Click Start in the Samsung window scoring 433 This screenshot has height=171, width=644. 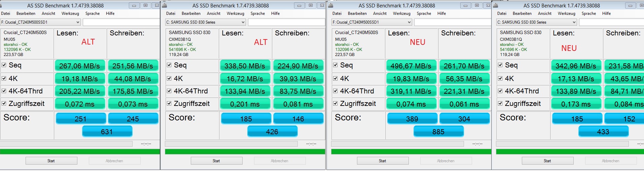point(547,161)
